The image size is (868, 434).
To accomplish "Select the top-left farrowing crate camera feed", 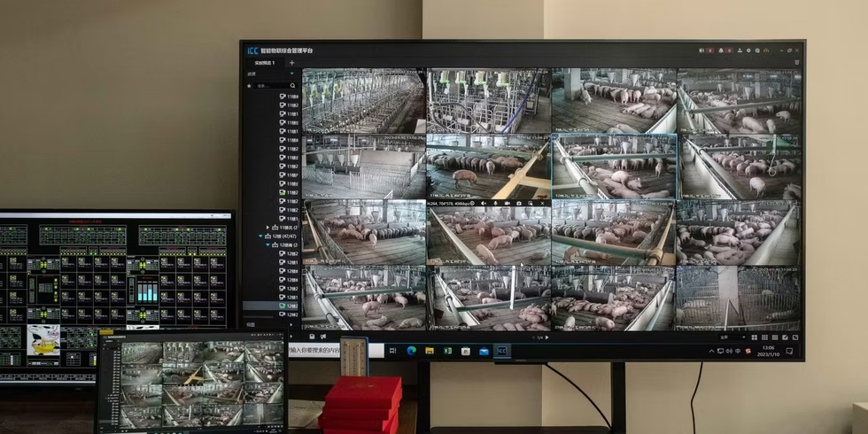I will click(x=363, y=101).
